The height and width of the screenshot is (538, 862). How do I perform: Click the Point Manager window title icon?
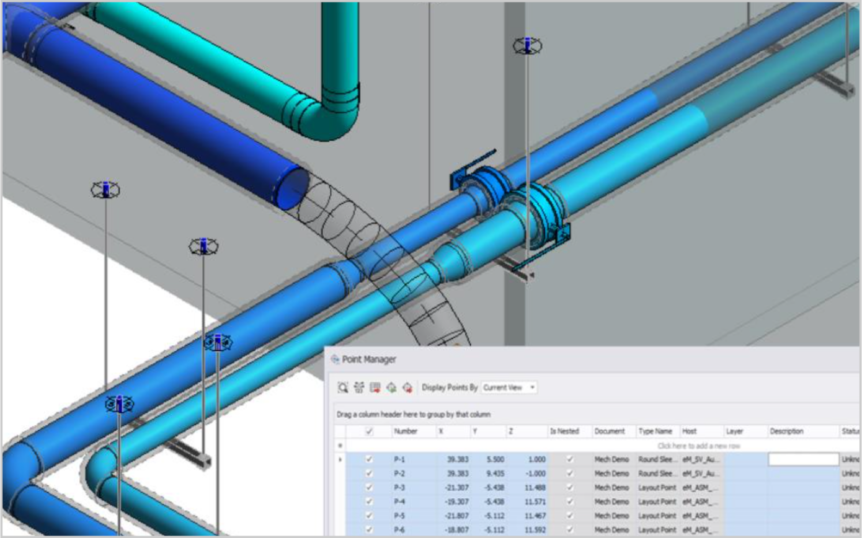pos(335,359)
